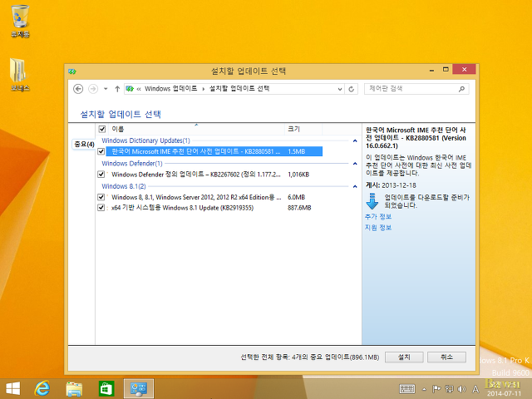Open the breadcrumb arrow after Windows 업데이트

click(x=203, y=89)
